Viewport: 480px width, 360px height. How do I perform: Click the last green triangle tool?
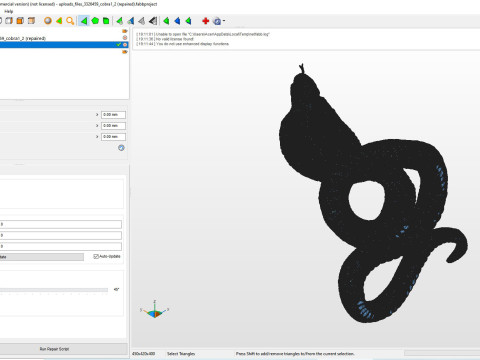pos(188,21)
